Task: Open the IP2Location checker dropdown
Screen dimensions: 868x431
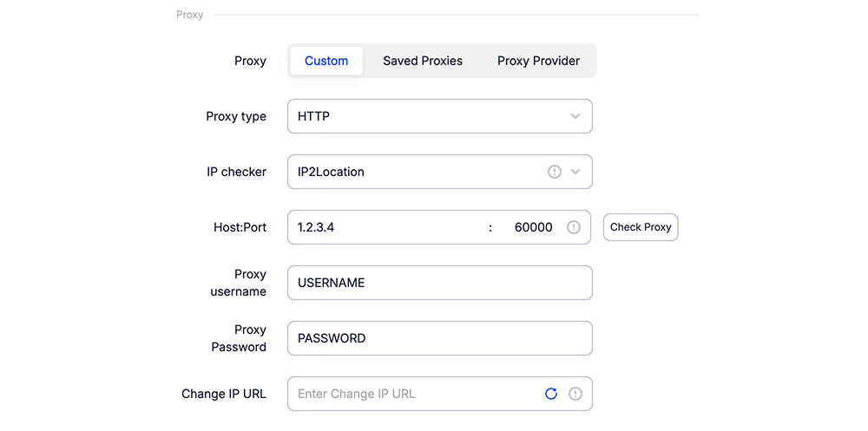Action: pos(439,172)
